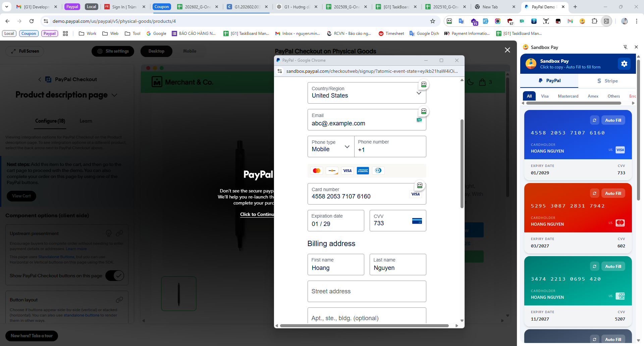Click Site settings button

coord(113,51)
